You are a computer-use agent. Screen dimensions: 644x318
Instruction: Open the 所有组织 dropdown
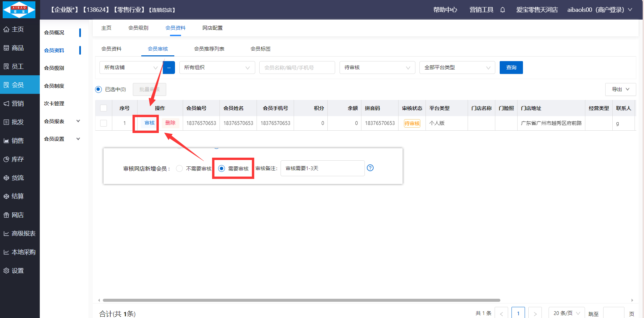(x=217, y=68)
